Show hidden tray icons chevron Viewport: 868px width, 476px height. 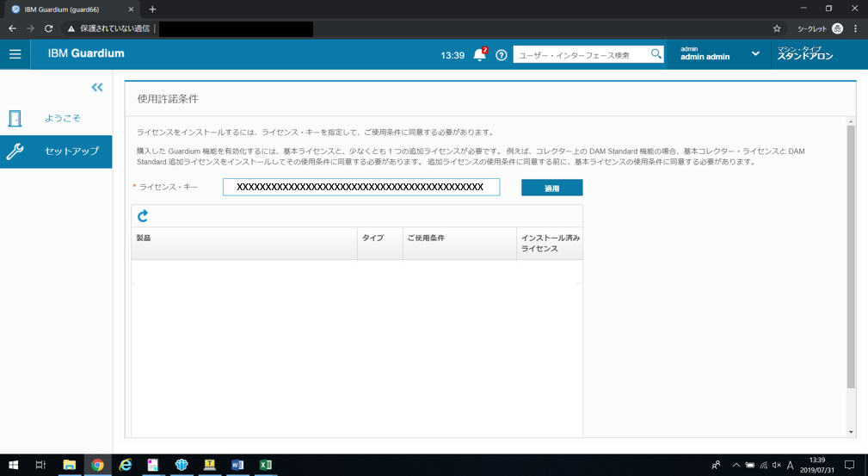(736, 466)
